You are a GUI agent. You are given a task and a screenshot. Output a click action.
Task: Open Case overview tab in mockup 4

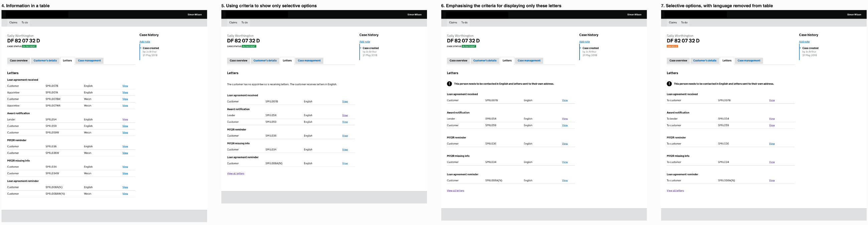click(19, 61)
